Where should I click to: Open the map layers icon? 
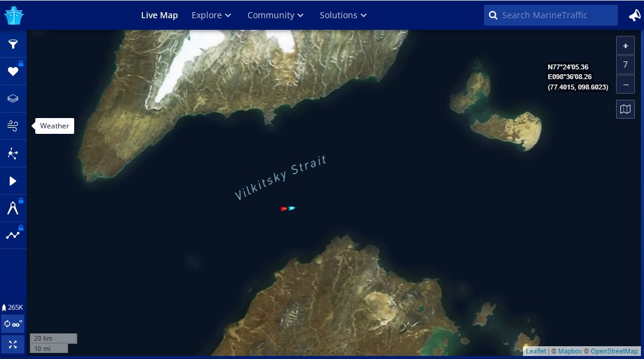tap(13, 99)
